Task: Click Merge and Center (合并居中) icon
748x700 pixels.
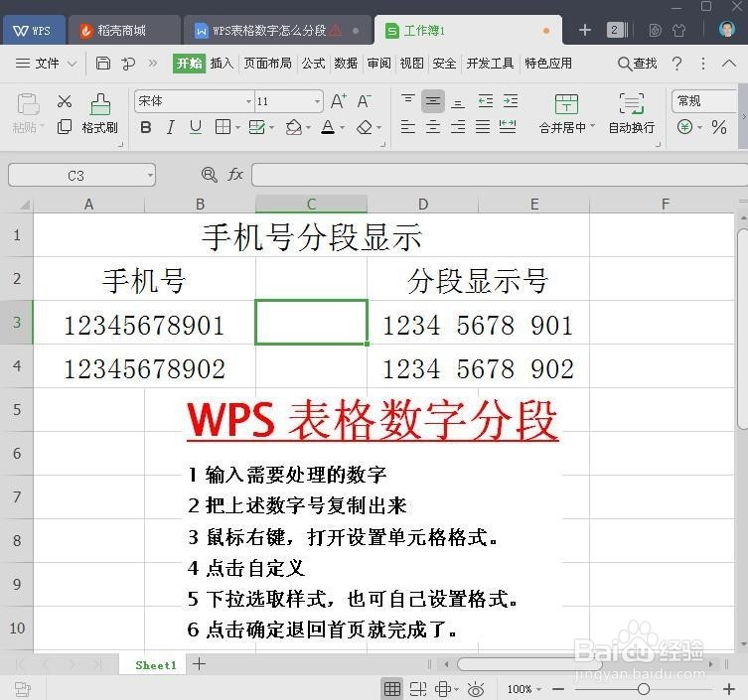Action: click(x=566, y=104)
